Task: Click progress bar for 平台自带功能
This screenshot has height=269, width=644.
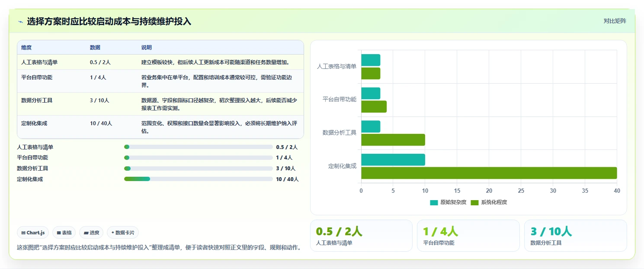Action: 199,158
